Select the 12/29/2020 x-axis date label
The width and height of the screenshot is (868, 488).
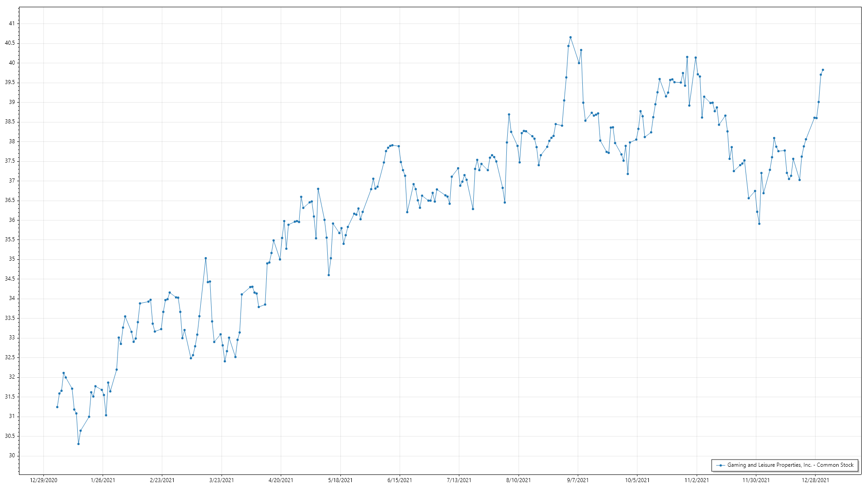[43, 480]
